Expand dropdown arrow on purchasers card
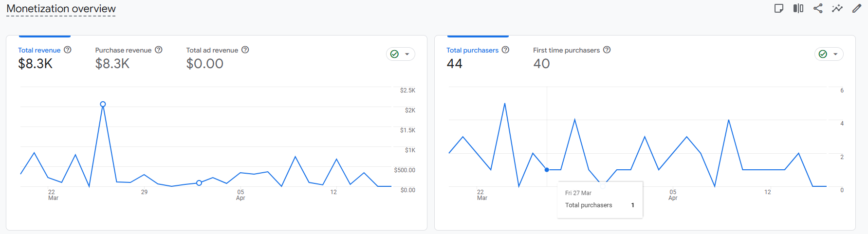Screen dimensions: 868x234 tap(836, 54)
